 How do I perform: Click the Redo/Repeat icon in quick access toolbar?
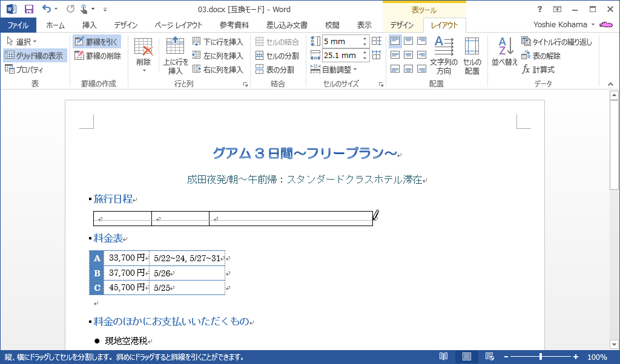click(70, 8)
